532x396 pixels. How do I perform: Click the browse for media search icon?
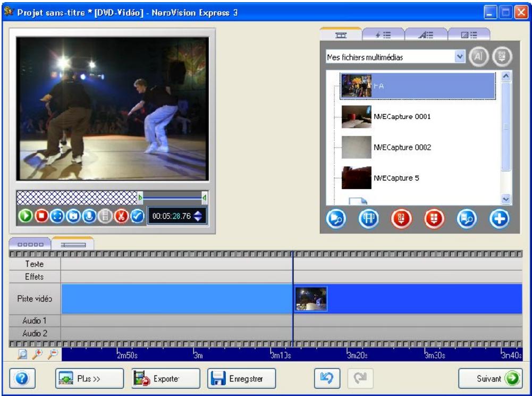(467, 219)
